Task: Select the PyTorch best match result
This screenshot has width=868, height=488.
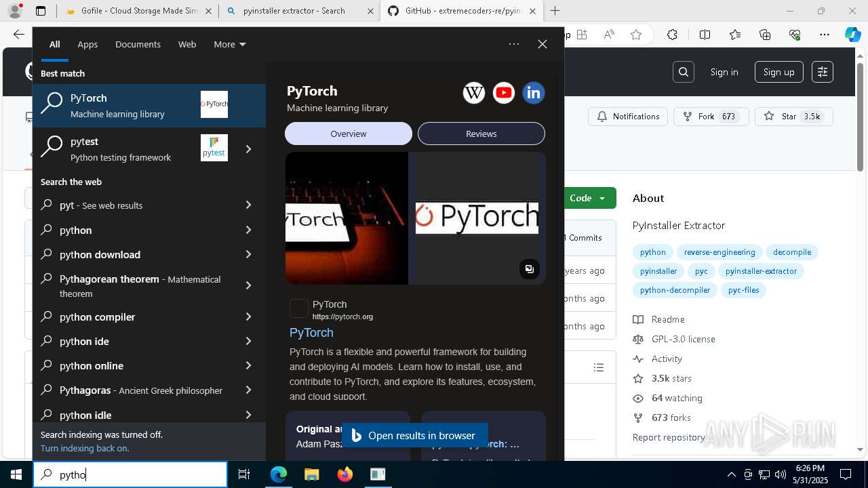Action: pyautogui.click(x=149, y=106)
